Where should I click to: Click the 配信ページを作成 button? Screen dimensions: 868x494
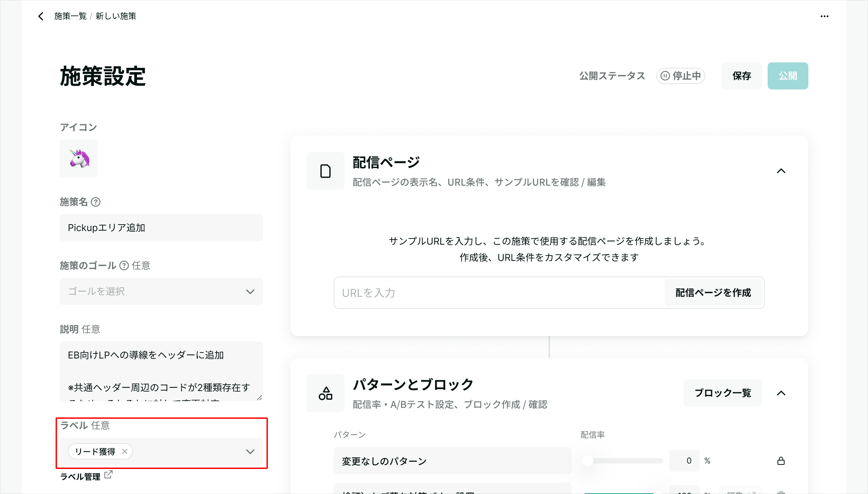[x=713, y=292]
